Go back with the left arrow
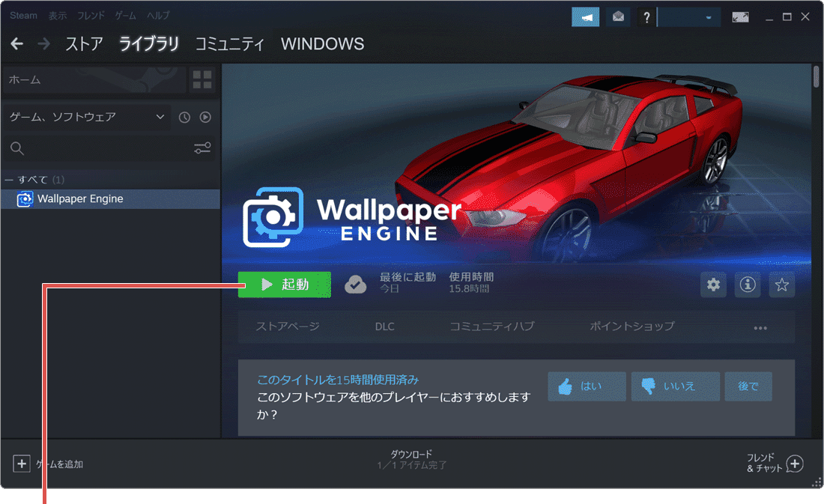The height and width of the screenshot is (504, 824). click(x=16, y=43)
